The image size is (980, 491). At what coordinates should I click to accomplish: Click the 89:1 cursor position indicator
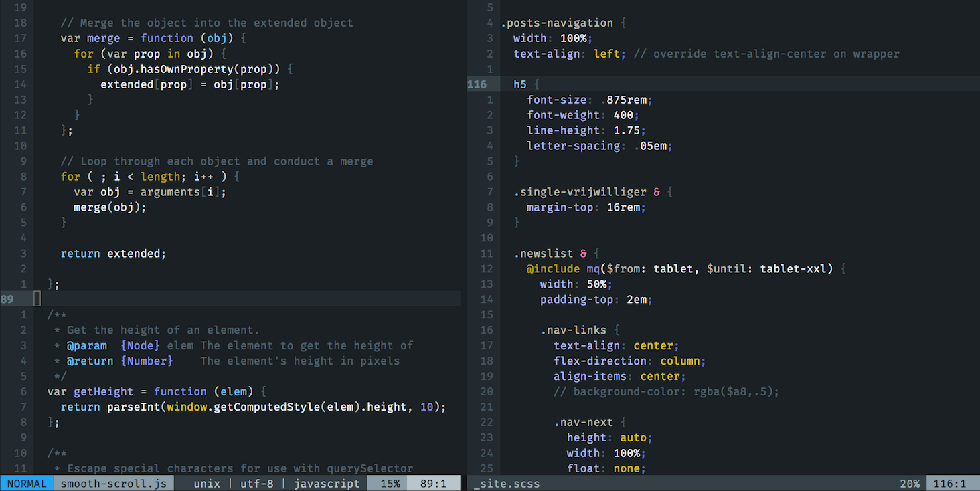(x=433, y=484)
